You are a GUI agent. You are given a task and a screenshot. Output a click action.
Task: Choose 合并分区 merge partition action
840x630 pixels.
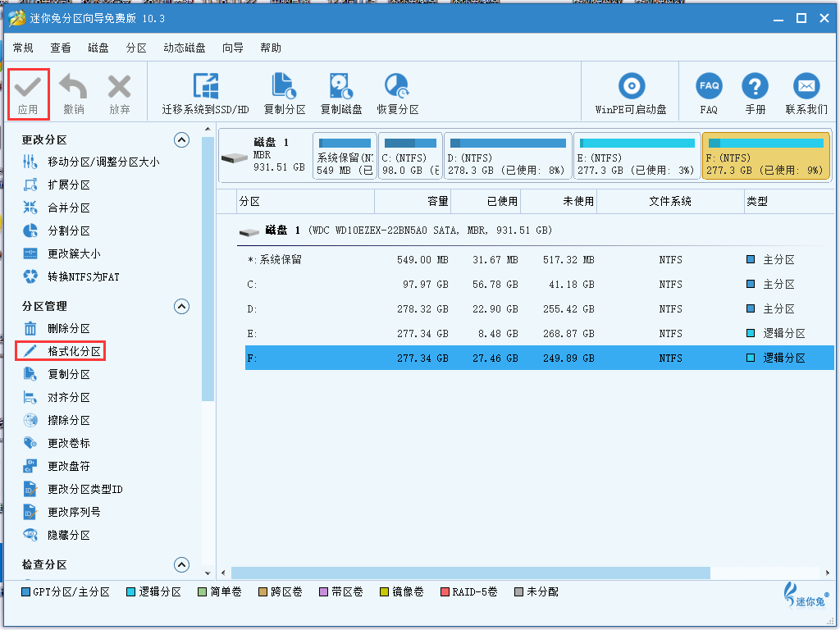coord(57,208)
